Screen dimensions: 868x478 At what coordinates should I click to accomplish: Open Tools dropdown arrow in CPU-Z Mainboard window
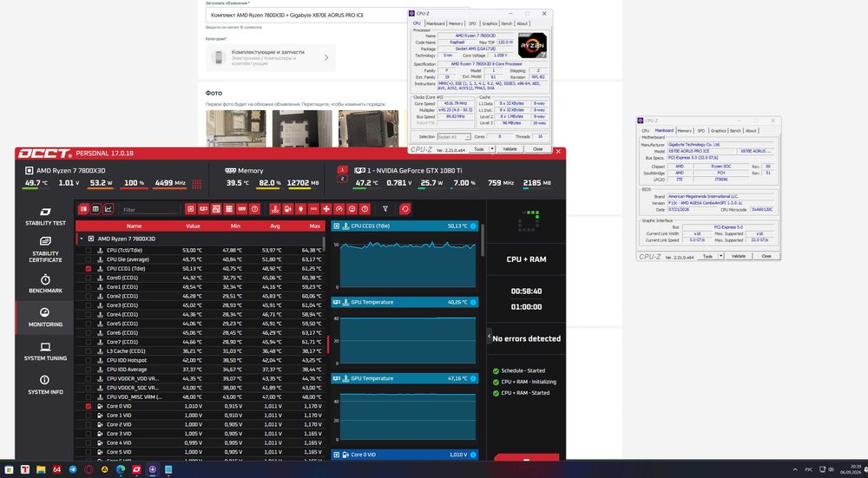pos(720,256)
